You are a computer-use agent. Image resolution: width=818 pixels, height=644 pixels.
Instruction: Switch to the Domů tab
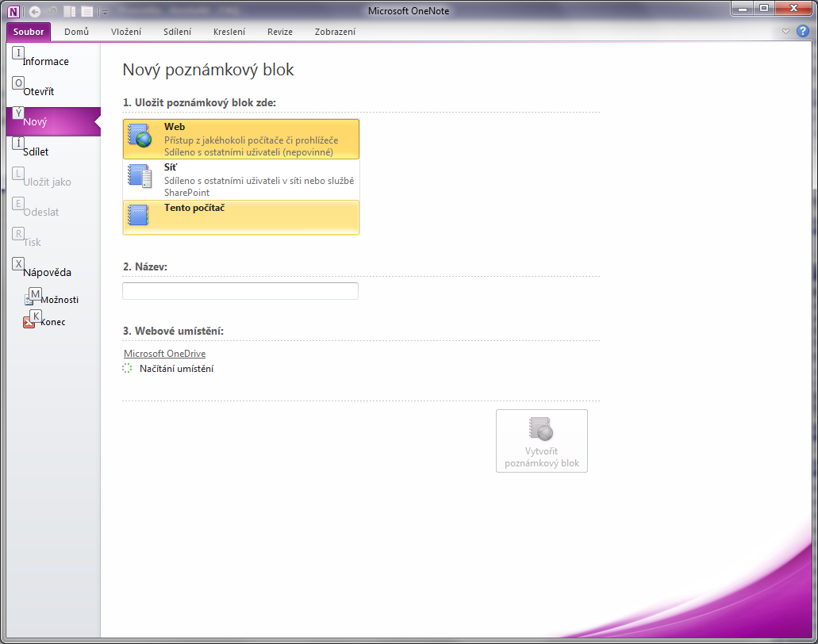point(77,32)
